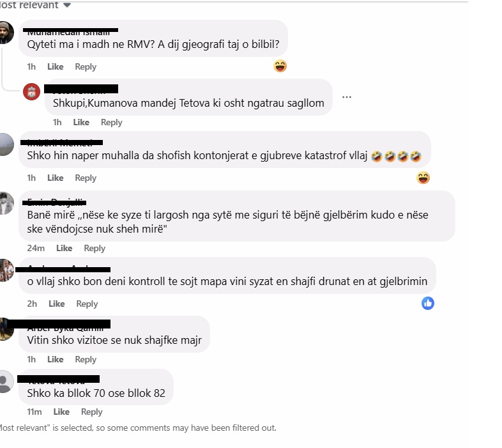Like the Qyteti ma i madh comment
This screenshot has height=448, width=502.
coord(56,66)
